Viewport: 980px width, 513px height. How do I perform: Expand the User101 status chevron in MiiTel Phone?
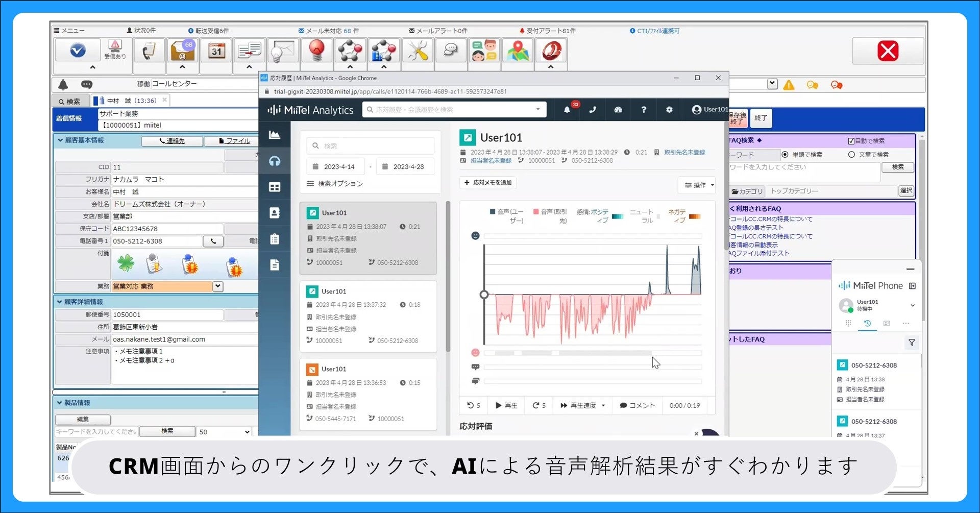point(913,305)
